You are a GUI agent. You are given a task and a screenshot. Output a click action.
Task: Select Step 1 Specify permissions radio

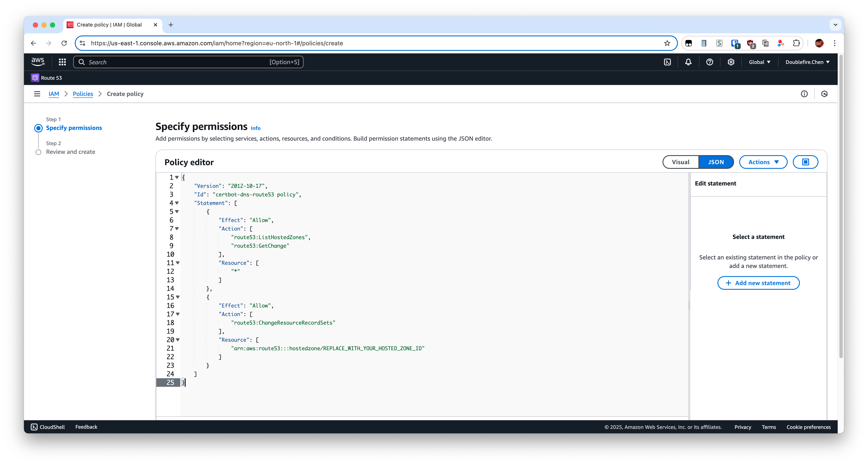click(38, 128)
